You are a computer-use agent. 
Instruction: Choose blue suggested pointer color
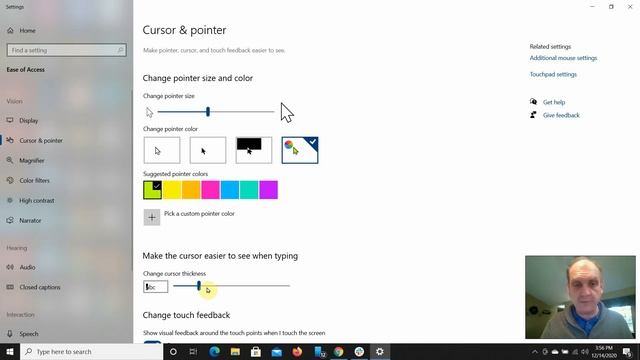point(230,190)
